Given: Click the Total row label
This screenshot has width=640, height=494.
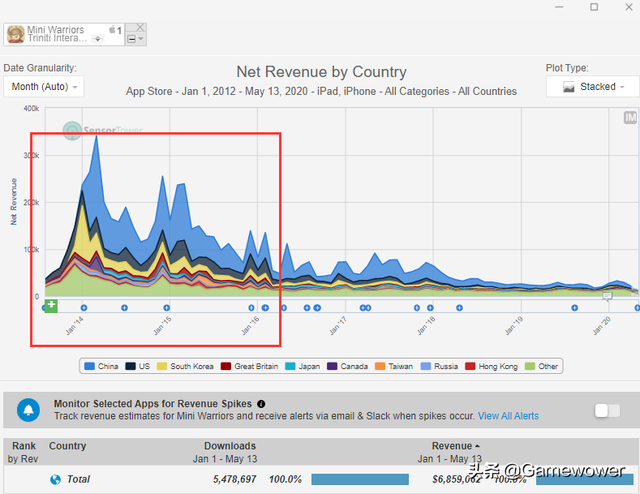Looking at the screenshot, I should (x=78, y=479).
